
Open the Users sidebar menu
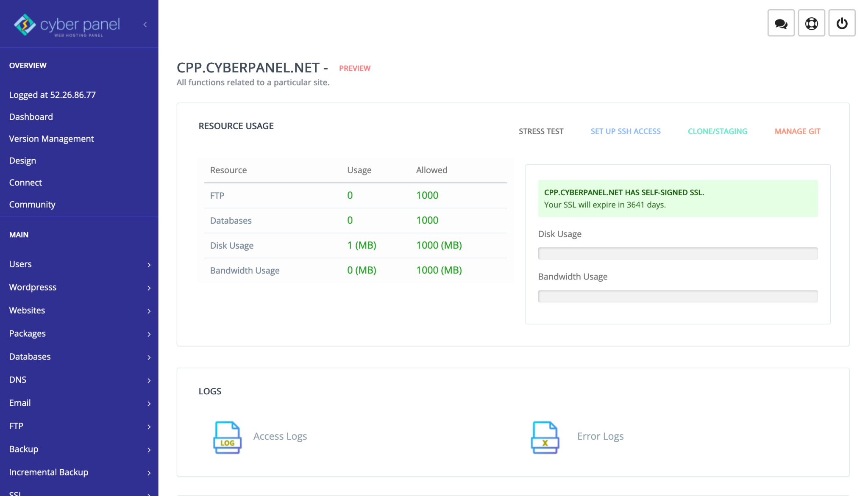pyautogui.click(x=79, y=264)
